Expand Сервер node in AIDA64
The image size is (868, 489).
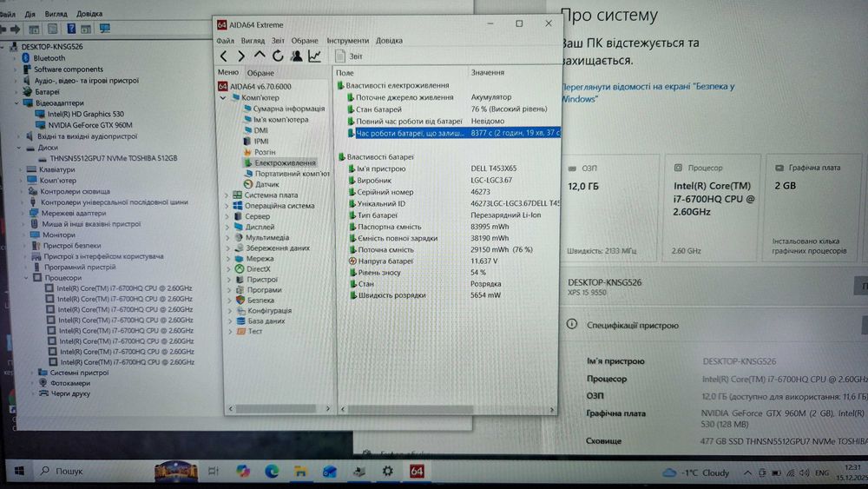click(x=227, y=216)
